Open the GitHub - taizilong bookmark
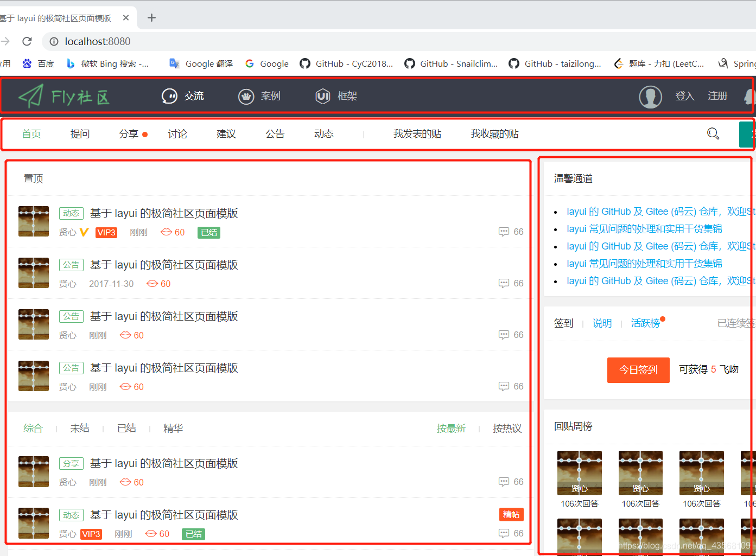756x556 pixels. [555, 63]
